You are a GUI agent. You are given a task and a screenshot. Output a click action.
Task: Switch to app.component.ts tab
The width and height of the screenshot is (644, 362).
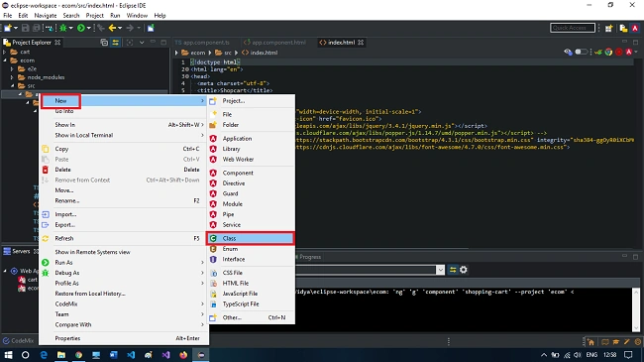click(202, 43)
